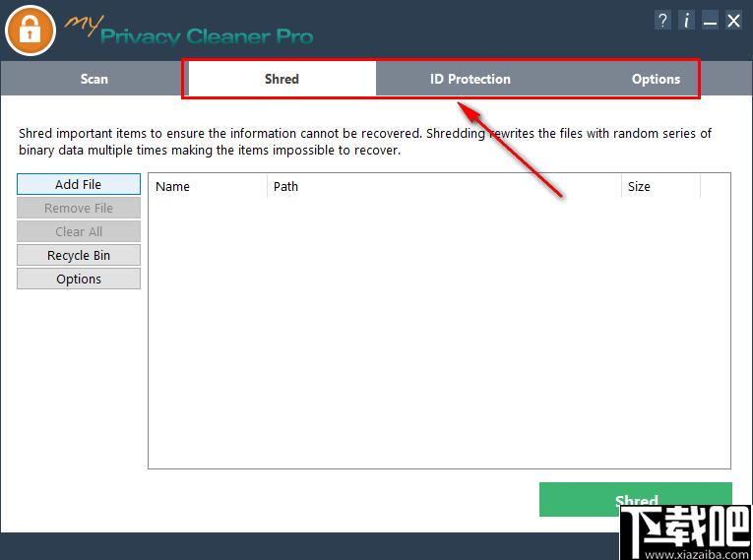753x560 pixels.
Task: Open help via question mark icon
Action: point(662,21)
